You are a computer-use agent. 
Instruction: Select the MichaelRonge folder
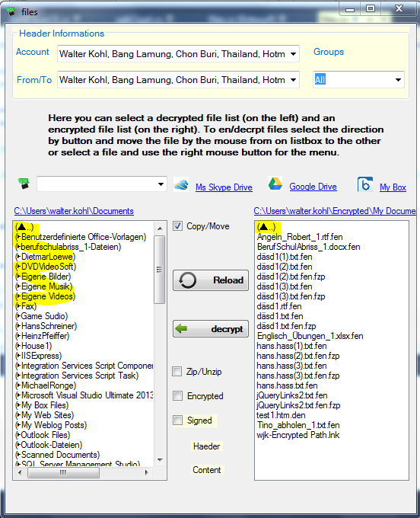click(46, 385)
